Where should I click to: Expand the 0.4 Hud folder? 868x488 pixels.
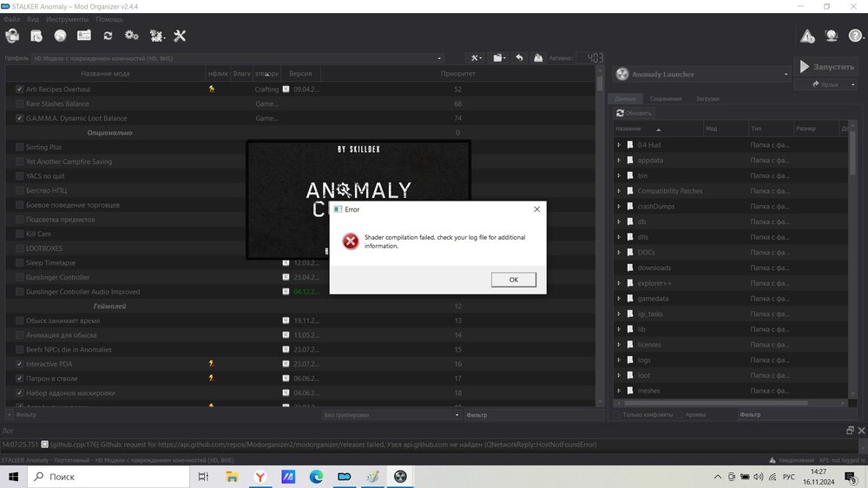[x=619, y=144]
